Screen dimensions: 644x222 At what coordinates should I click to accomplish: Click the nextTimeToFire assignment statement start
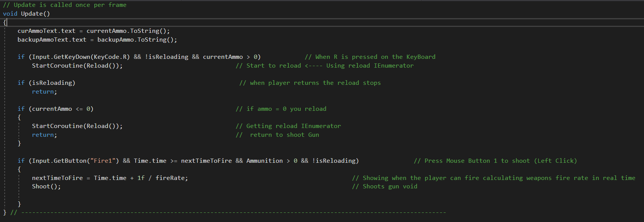tap(57, 178)
